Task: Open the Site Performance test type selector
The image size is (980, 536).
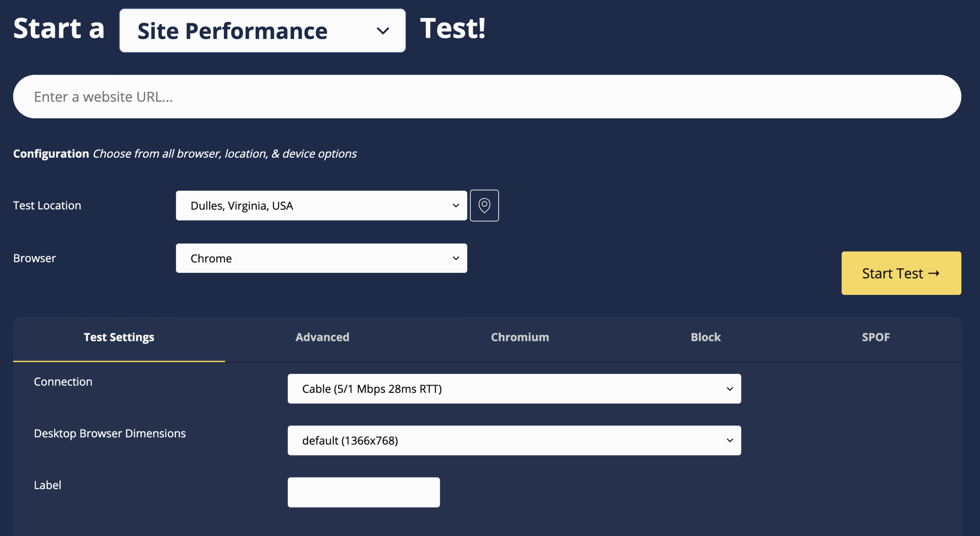Action: point(262,31)
